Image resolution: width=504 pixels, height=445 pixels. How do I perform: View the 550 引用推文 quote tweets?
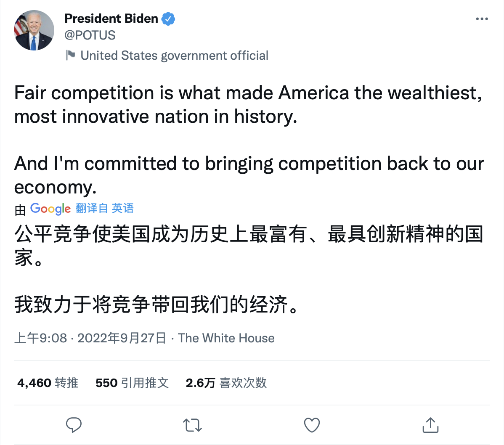[x=132, y=383]
